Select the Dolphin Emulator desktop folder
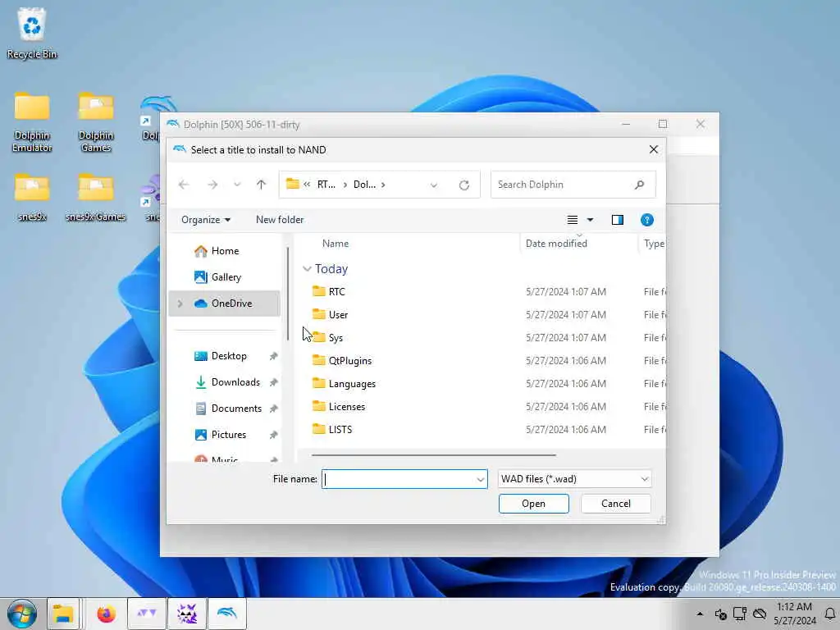840x630 pixels. 32,122
